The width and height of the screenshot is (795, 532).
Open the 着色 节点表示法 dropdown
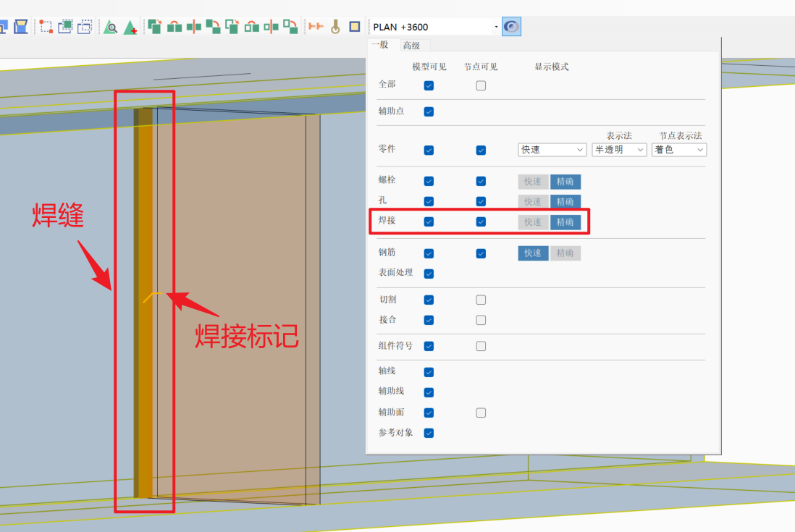tap(679, 149)
